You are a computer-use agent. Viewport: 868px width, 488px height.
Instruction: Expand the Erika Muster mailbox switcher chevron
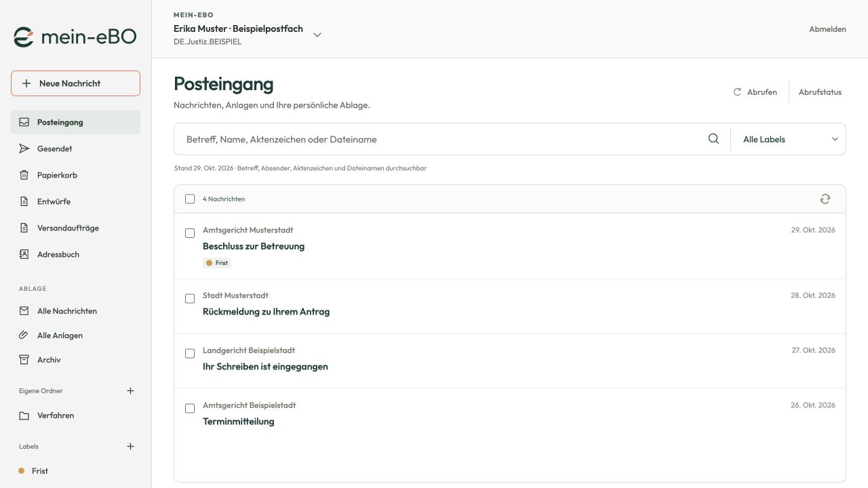pyautogui.click(x=317, y=35)
